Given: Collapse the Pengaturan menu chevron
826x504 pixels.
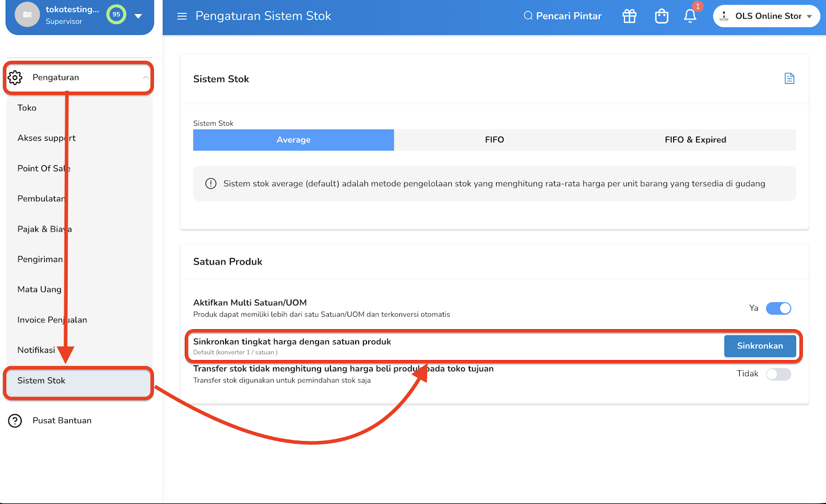Looking at the screenshot, I should (x=146, y=77).
